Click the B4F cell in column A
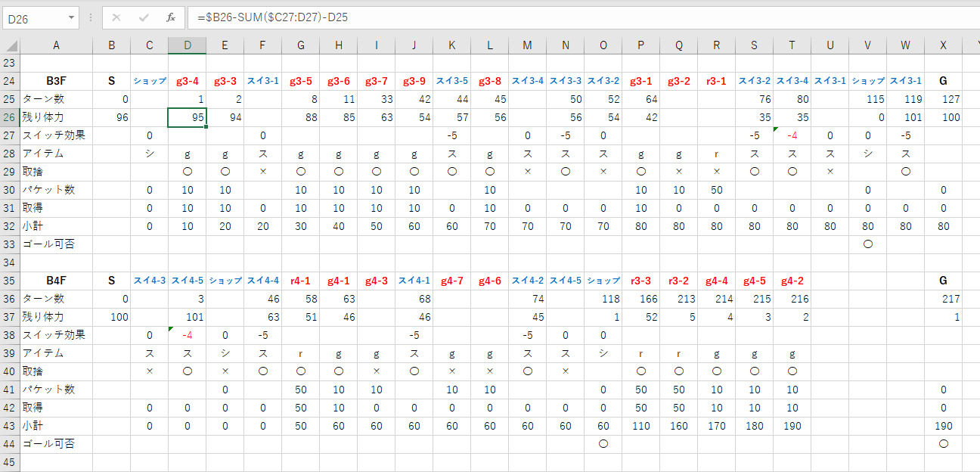Viewport: 980px width, 472px height. pyautogui.click(x=56, y=281)
